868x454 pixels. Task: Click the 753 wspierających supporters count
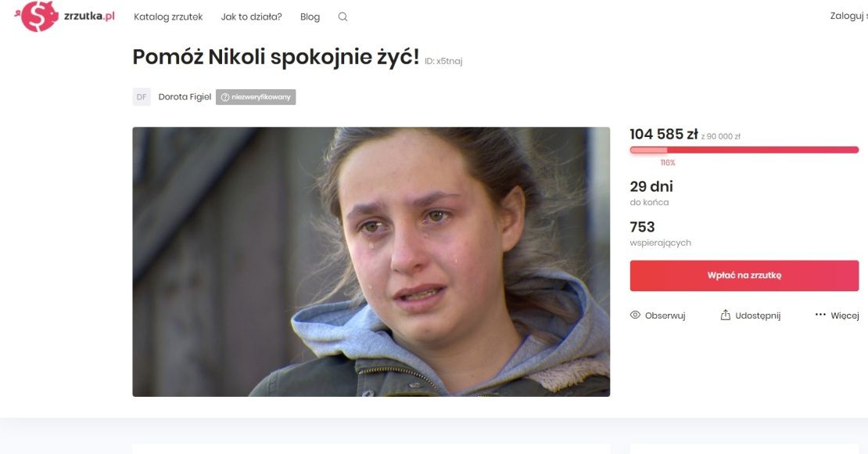click(x=661, y=233)
